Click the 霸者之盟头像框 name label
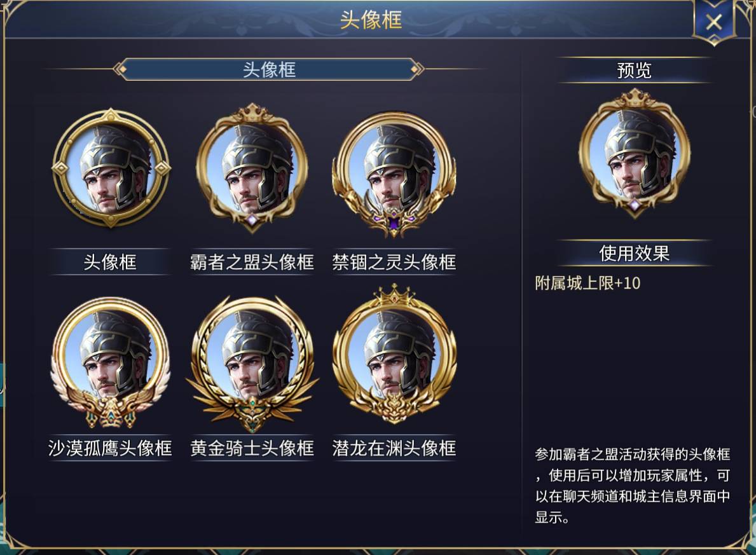Screen dimensions: 756x555 coord(252,262)
